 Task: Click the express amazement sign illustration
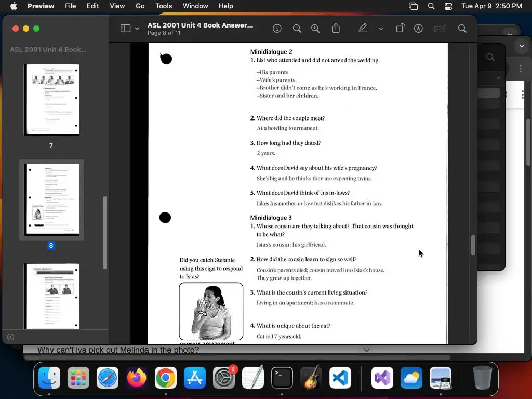211,311
